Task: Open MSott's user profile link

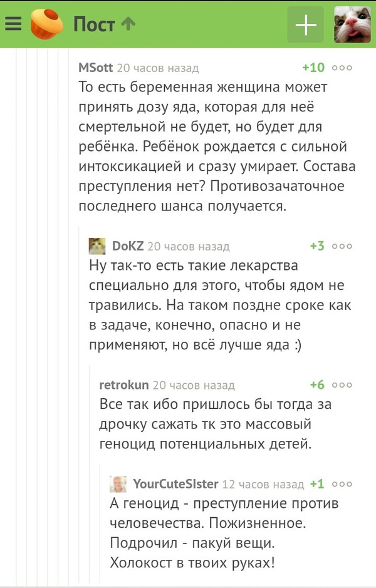Action: click(x=96, y=68)
